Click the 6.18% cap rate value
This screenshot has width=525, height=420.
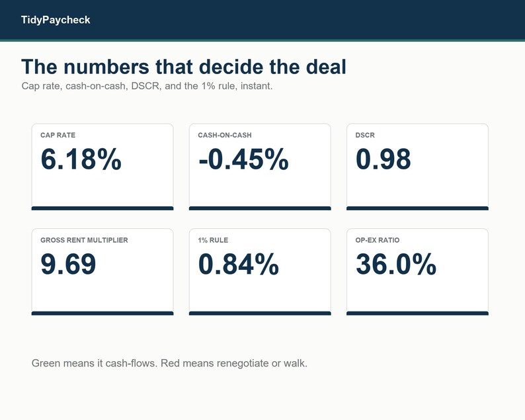pyautogui.click(x=81, y=159)
